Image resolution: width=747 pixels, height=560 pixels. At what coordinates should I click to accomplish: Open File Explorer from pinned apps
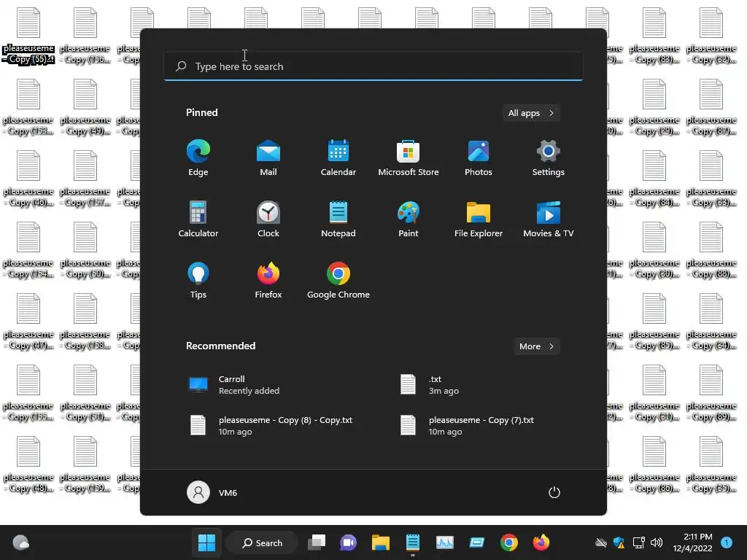click(479, 219)
